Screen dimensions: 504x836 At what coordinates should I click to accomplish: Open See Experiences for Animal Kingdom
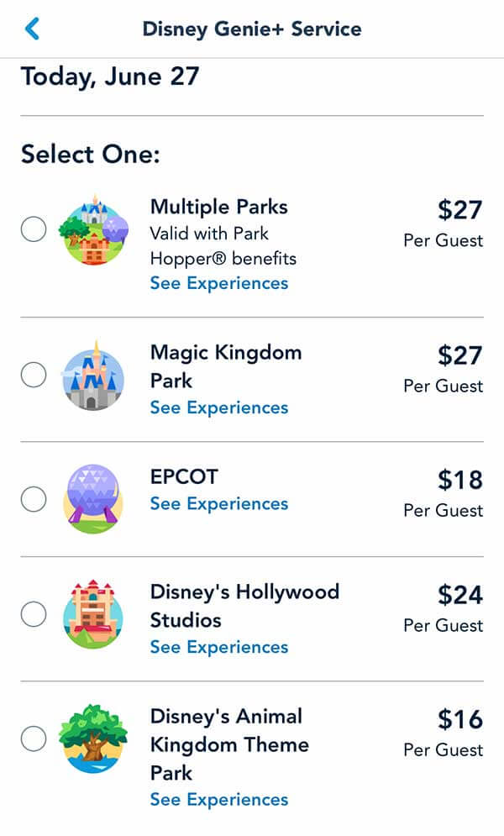click(x=218, y=799)
